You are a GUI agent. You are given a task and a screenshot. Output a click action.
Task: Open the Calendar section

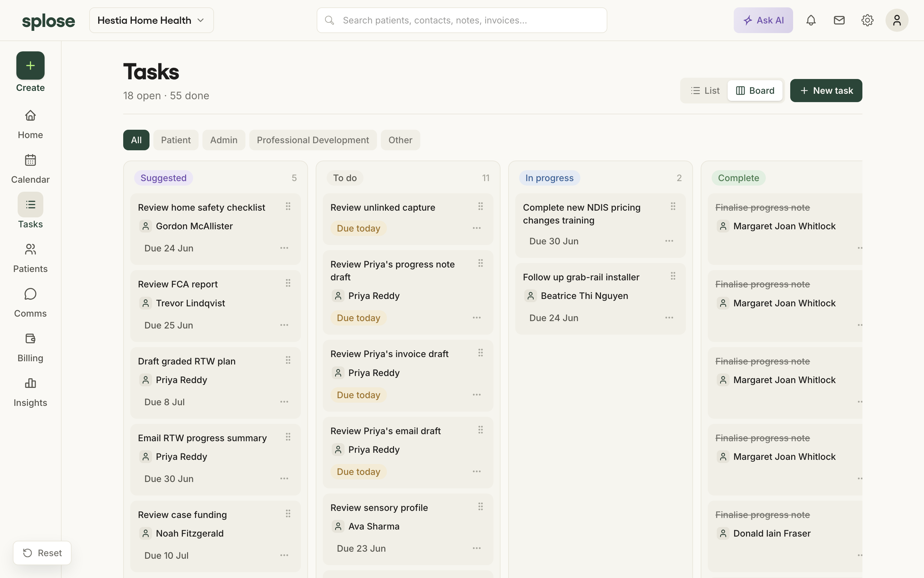(x=30, y=169)
